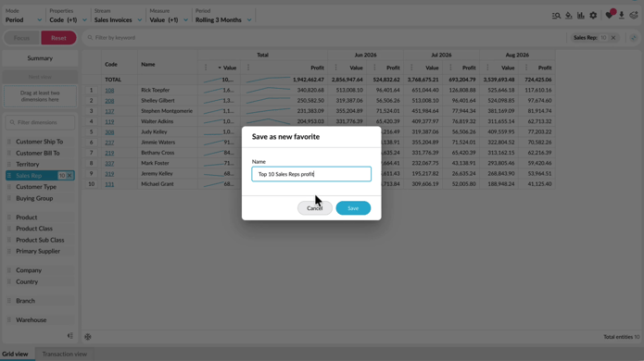644x361 pixels.
Task: Open the bar chart view icon
Action: (x=581, y=16)
